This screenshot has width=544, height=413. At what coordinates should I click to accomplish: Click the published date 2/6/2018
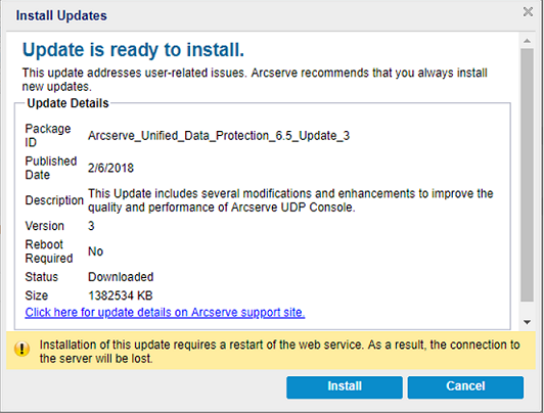click(x=111, y=168)
